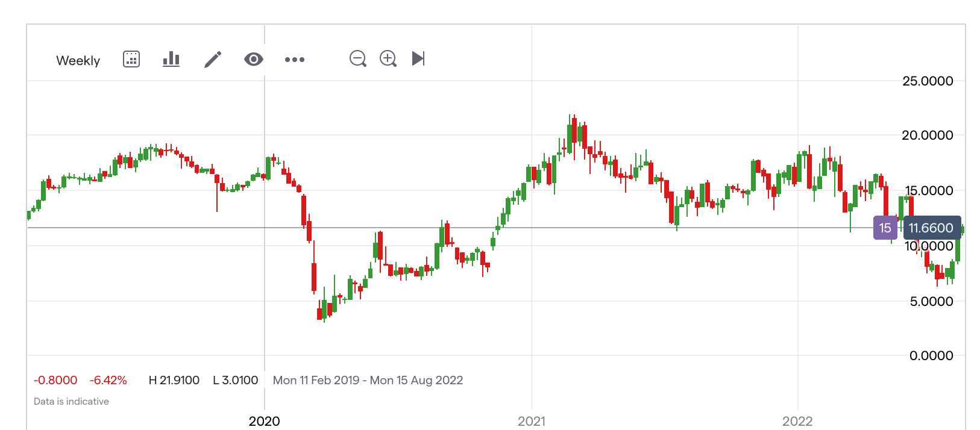Click the L 3.0100 low value

236,380
